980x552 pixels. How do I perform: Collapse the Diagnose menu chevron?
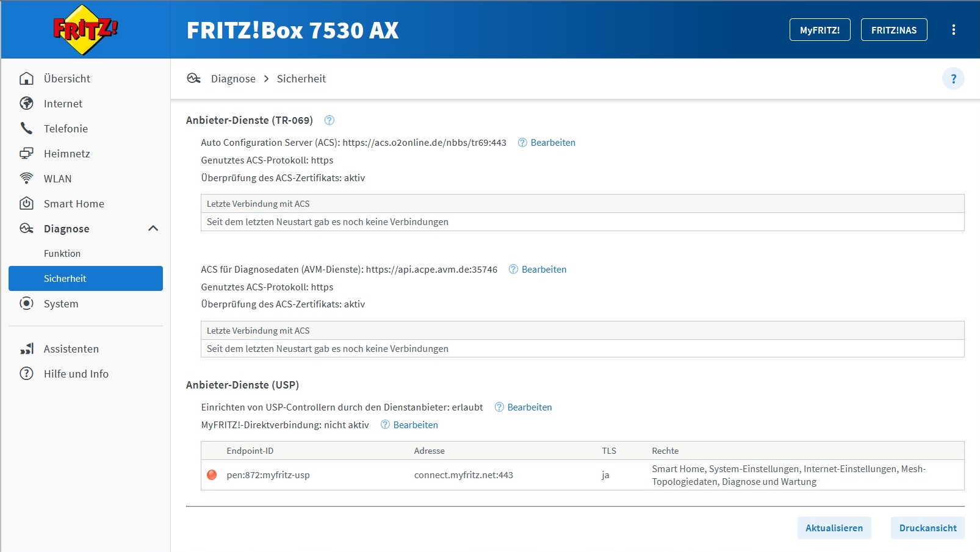(x=153, y=228)
